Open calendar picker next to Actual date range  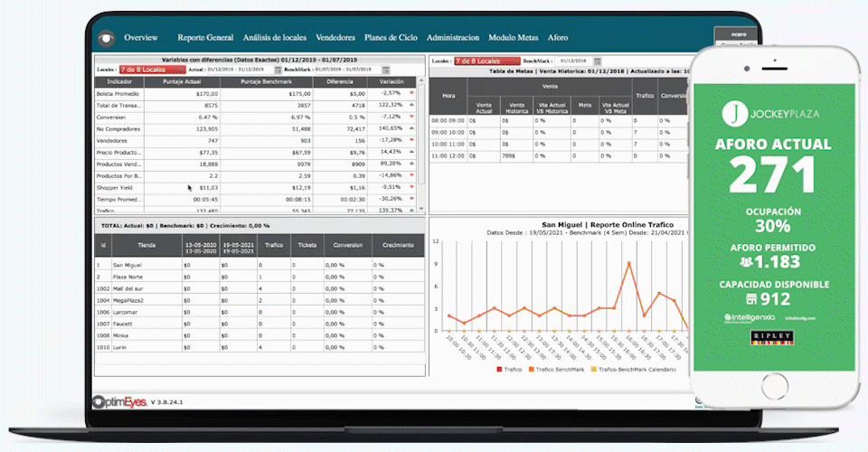click(x=278, y=70)
